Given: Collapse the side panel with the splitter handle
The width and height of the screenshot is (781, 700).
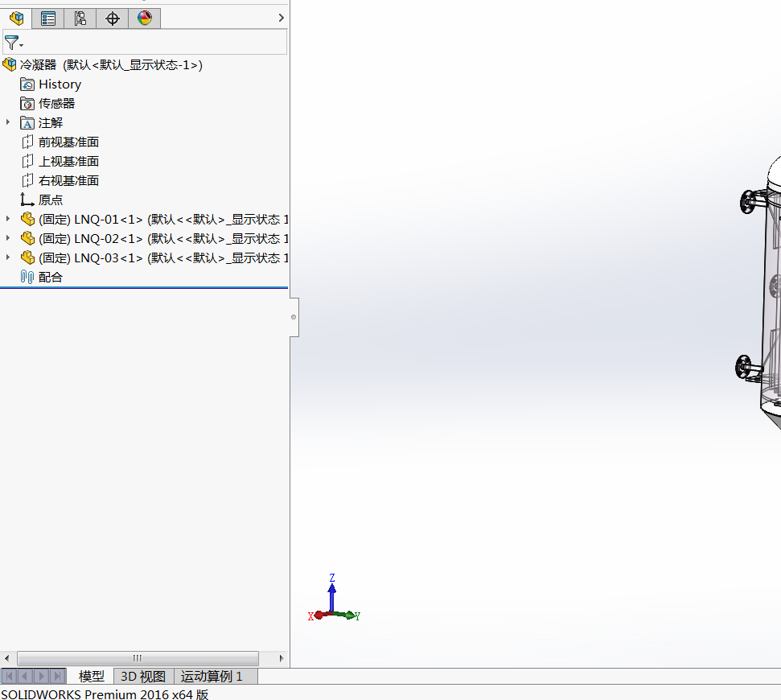Looking at the screenshot, I should coord(294,317).
